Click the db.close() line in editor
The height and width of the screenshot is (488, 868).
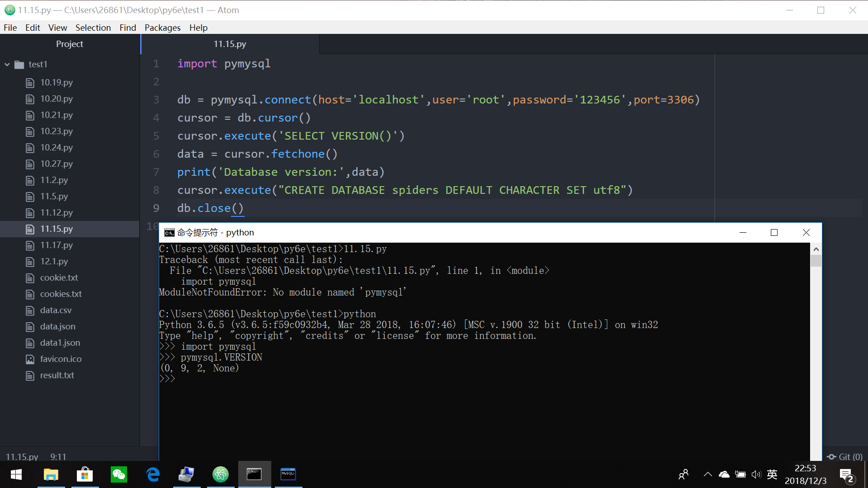click(x=210, y=208)
